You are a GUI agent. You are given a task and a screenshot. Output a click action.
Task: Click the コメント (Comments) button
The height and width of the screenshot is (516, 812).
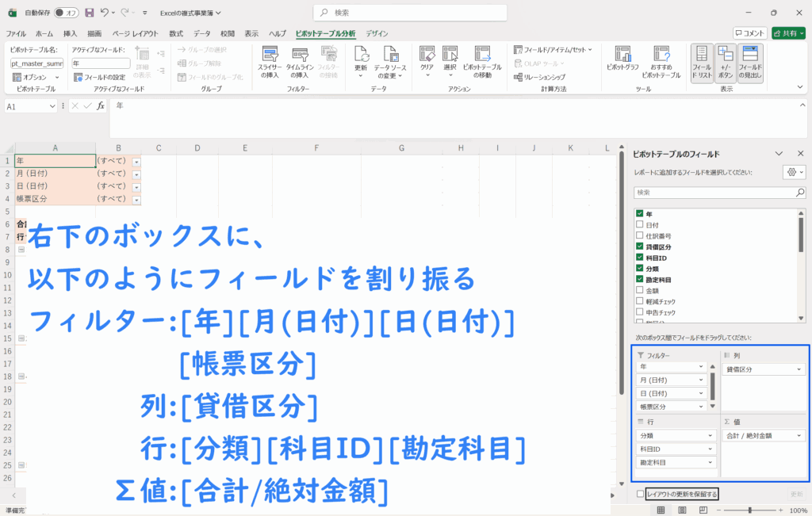point(749,33)
